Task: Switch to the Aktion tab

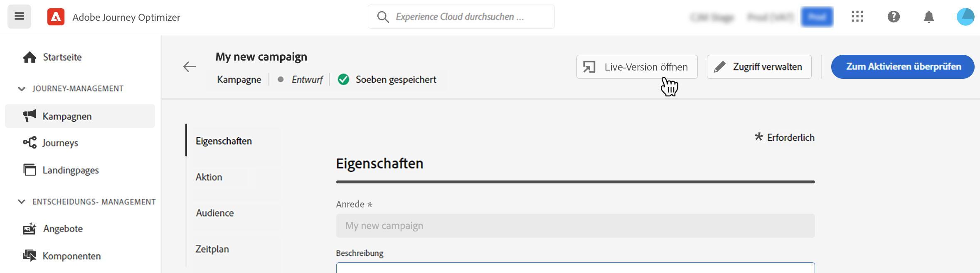Action: pos(209,177)
